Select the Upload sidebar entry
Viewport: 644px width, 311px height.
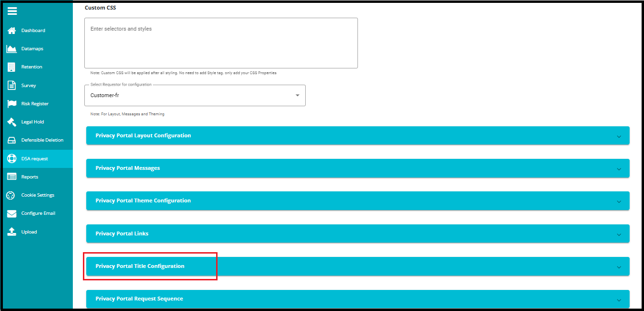click(x=29, y=232)
